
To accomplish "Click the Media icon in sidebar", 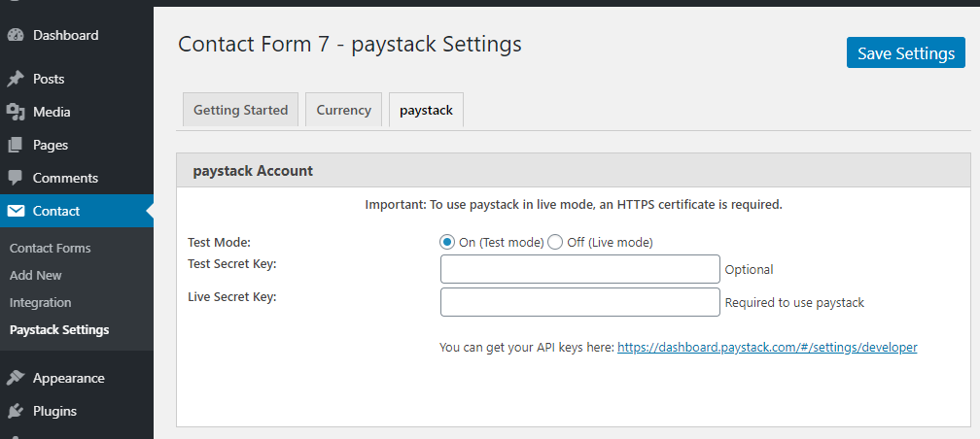I will tap(16, 113).
